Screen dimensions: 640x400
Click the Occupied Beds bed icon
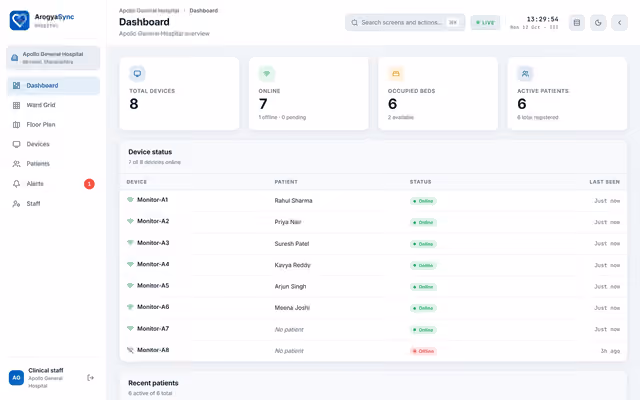(396, 74)
